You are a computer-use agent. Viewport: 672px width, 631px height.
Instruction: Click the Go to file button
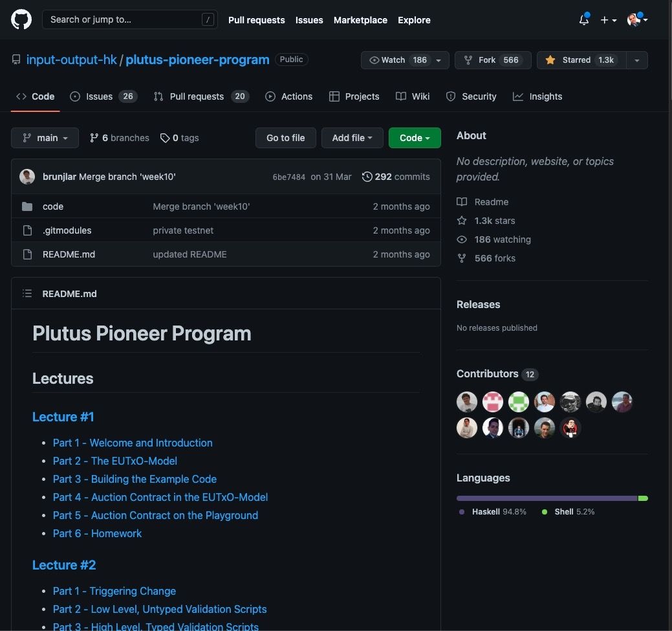pyautogui.click(x=285, y=138)
